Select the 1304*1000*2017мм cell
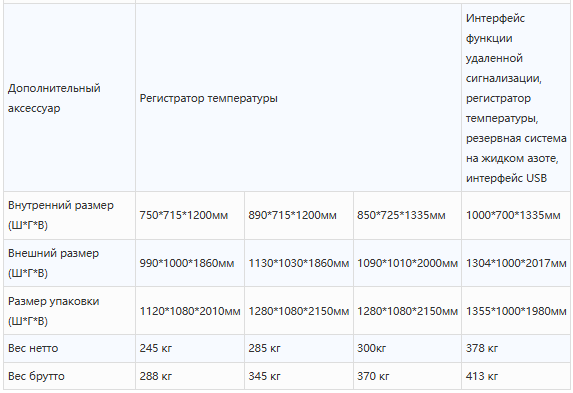This screenshot has height=393, width=573. [516, 263]
